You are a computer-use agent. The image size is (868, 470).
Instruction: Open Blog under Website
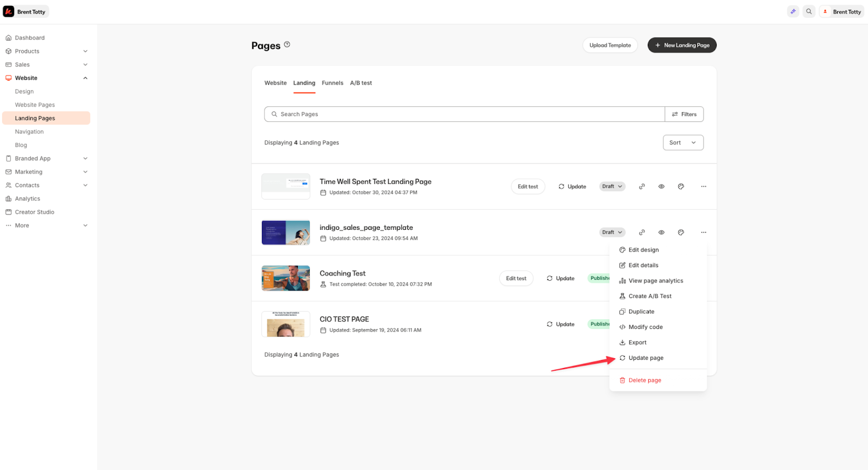click(21, 145)
